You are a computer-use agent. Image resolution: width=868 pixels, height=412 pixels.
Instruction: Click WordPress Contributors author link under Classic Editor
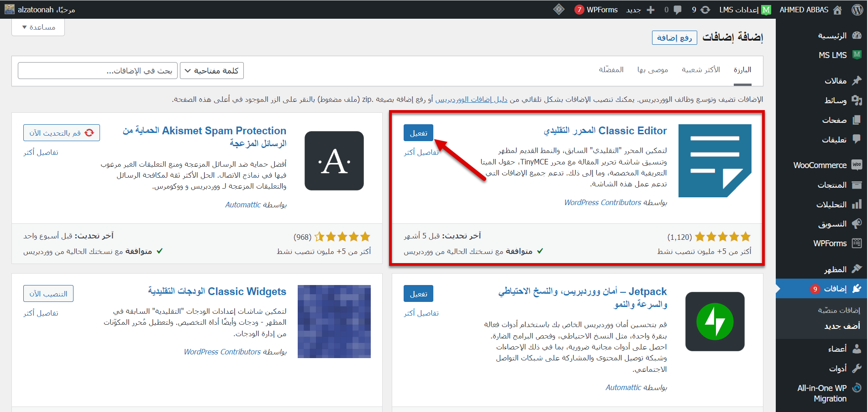click(x=603, y=202)
